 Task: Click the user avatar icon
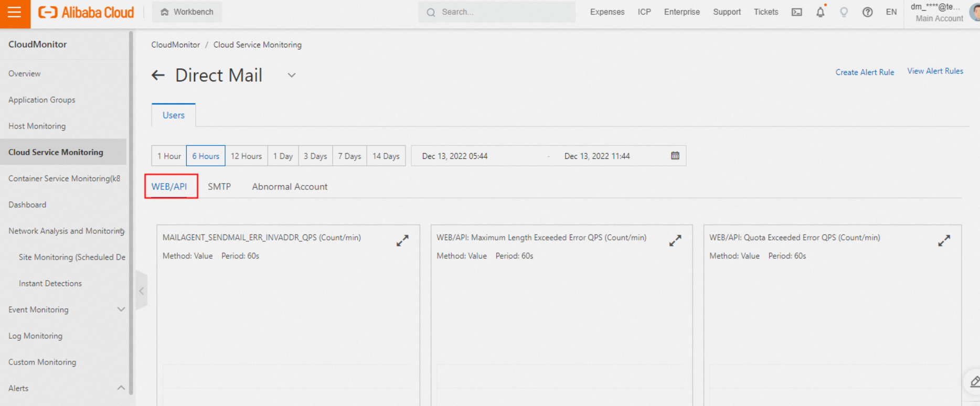tap(975, 13)
